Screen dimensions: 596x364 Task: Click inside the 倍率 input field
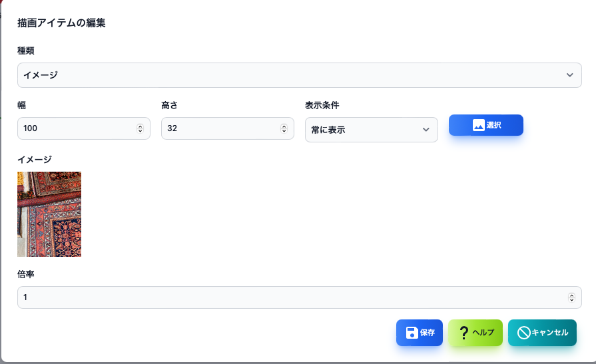click(300, 297)
